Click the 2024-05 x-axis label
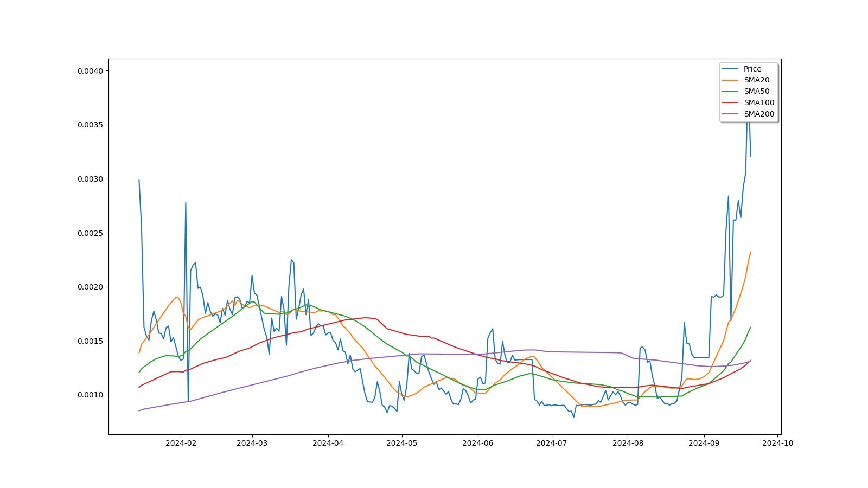This screenshot has width=868, height=488. coord(402,443)
